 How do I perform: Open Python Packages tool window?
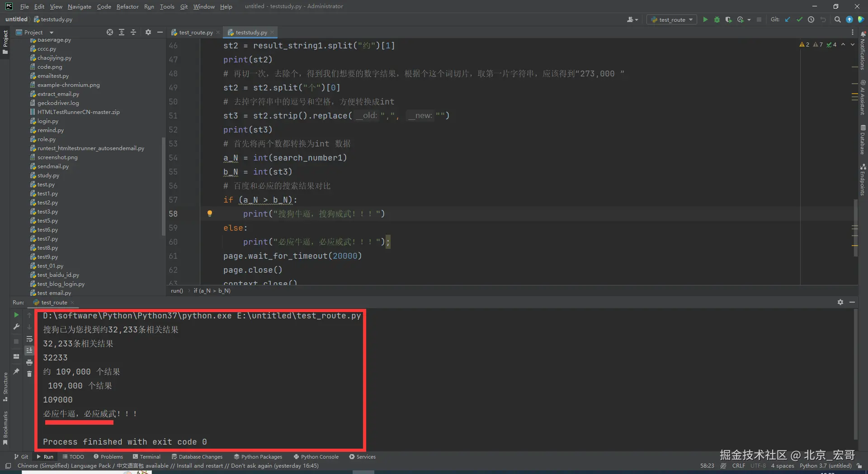pyautogui.click(x=258, y=457)
